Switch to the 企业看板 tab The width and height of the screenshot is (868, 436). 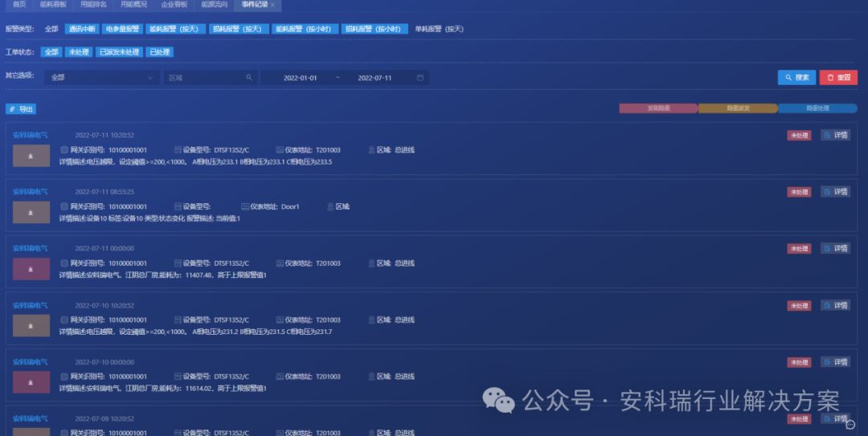click(x=174, y=5)
